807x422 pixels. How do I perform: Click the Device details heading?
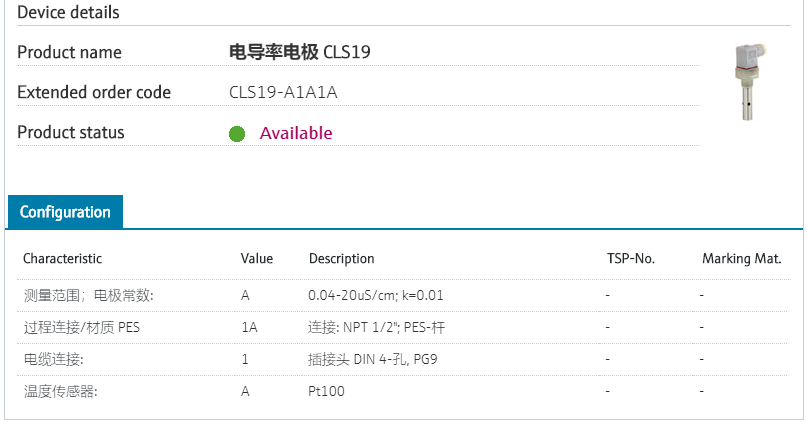click(x=68, y=13)
